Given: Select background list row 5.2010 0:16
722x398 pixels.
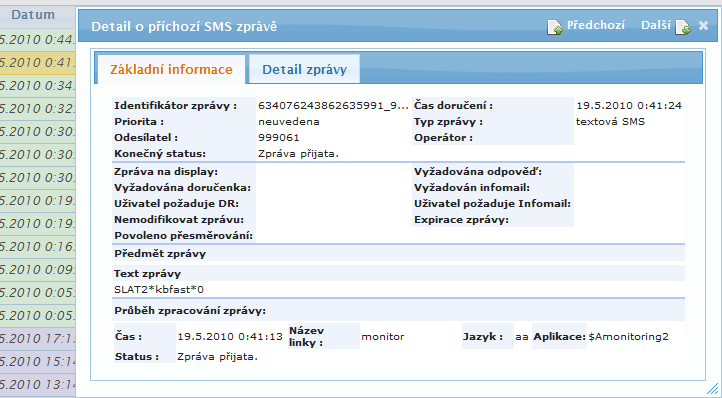Looking at the screenshot, I should [37, 247].
